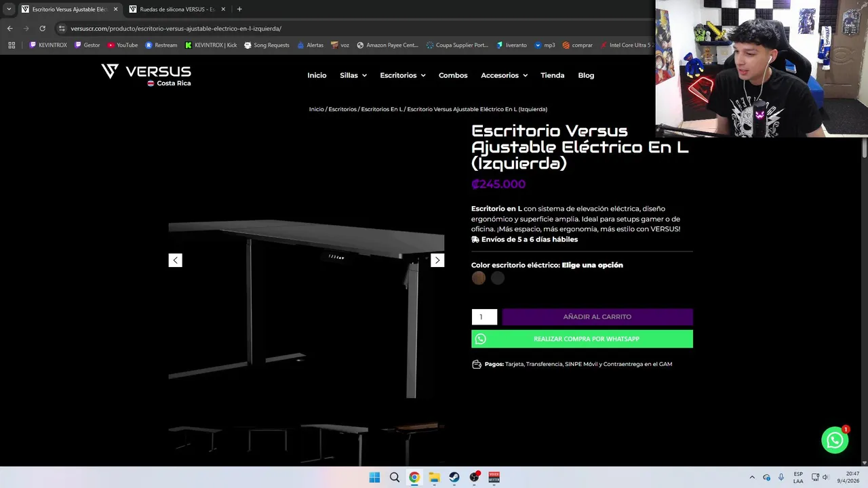Go back to the previous page
This screenshot has height=488, width=868.
pos(9,28)
